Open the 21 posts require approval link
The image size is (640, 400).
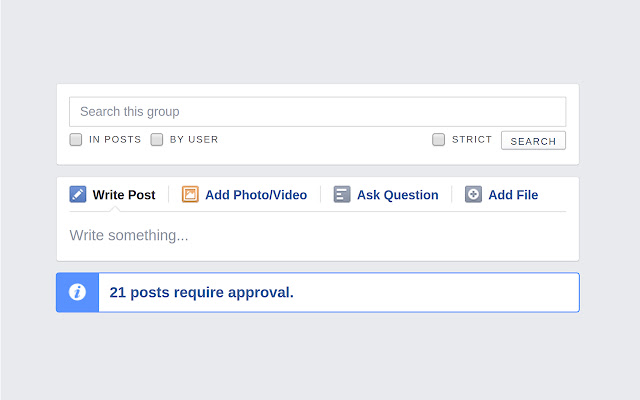(202, 292)
